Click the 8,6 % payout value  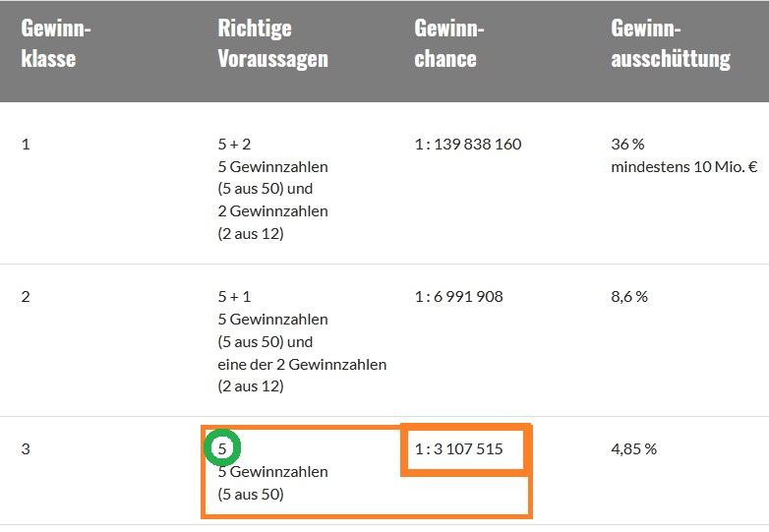pyautogui.click(x=629, y=297)
